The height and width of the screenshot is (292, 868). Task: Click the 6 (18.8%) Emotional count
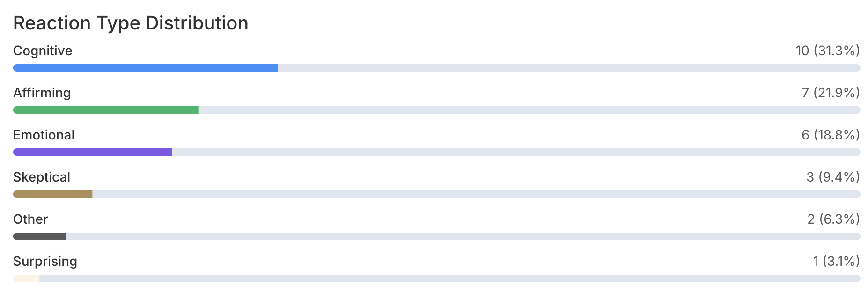(x=831, y=135)
